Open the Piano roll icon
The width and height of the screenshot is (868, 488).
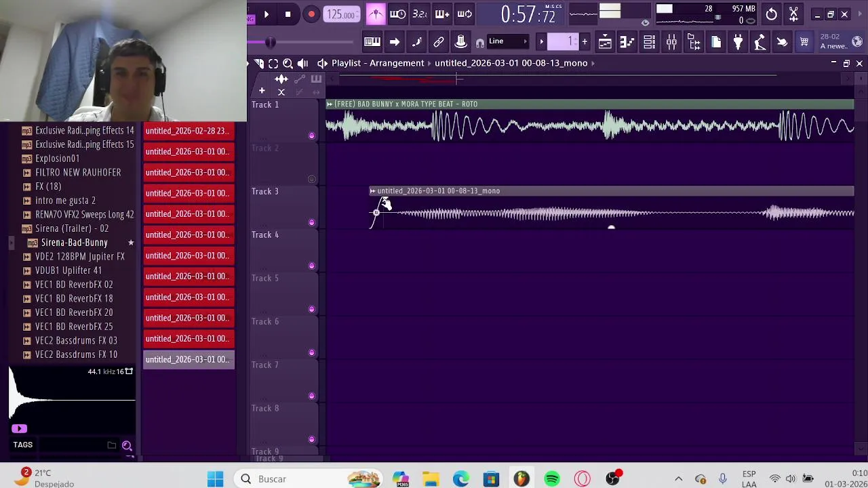tap(627, 42)
